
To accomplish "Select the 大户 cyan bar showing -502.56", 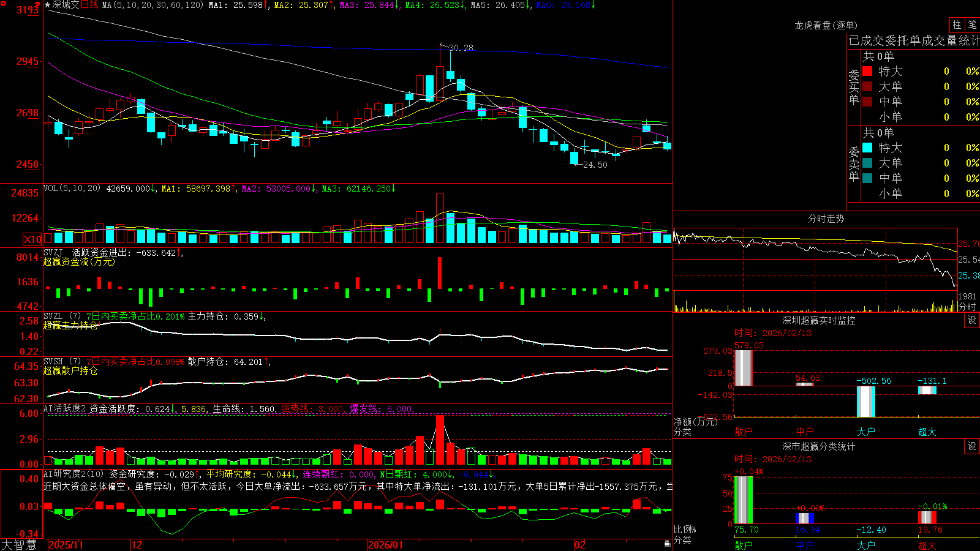I will click(866, 402).
